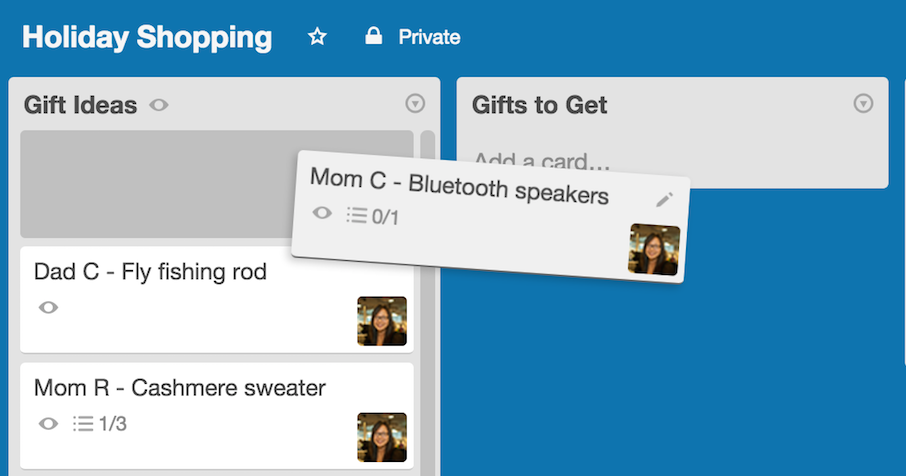Viewport: 906px width, 476px height.
Task: Open the Mom R - Cashmere sweater card
Action: (217, 416)
